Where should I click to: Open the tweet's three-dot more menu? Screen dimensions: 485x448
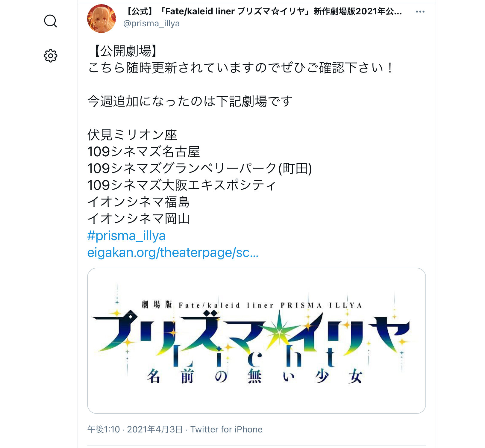pos(420,12)
